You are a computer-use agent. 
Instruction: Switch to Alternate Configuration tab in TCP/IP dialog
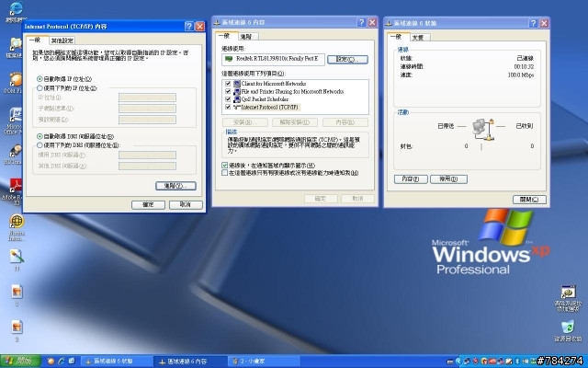point(62,40)
